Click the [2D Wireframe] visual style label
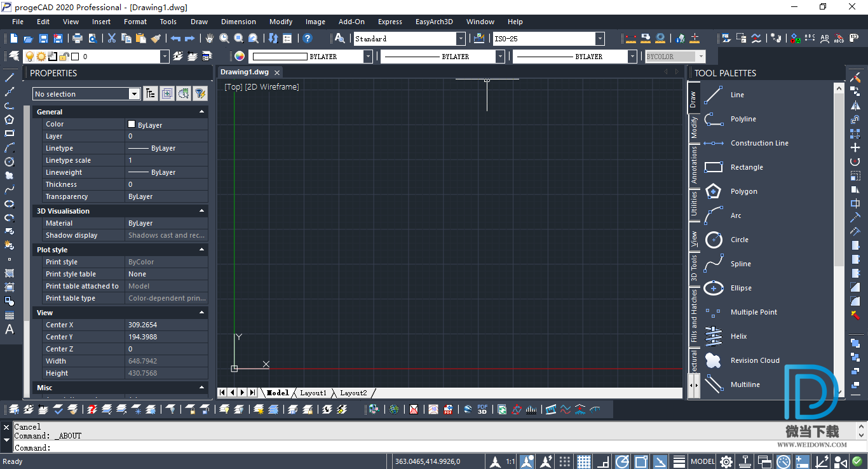 coord(272,86)
